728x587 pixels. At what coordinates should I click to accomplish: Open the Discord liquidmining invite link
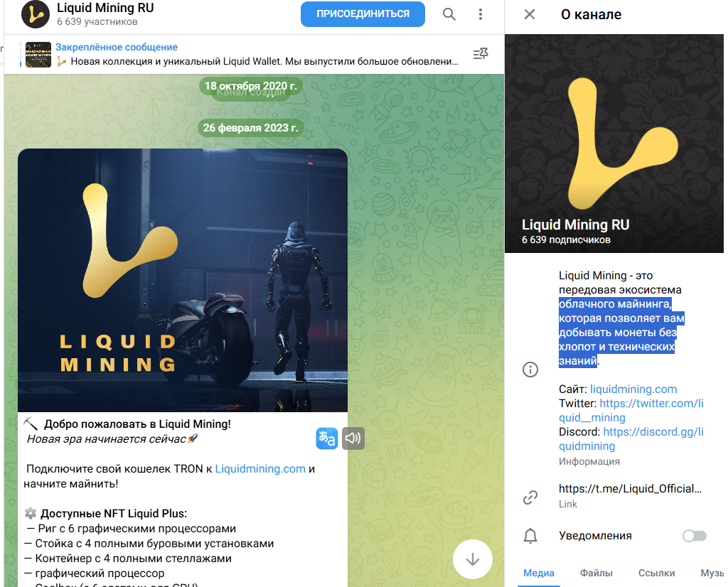pos(631,438)
